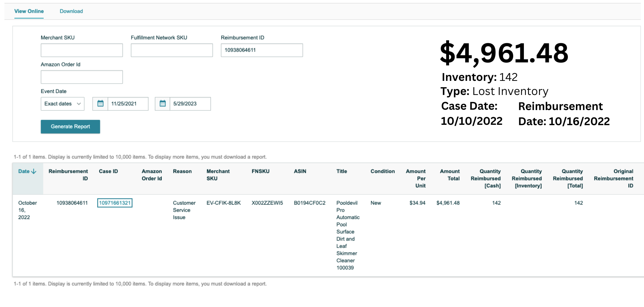The height and width of the screenshot is (307, 644).
Task: Focus the Merchant SKU input field
Action: click(x=82, y=50)
